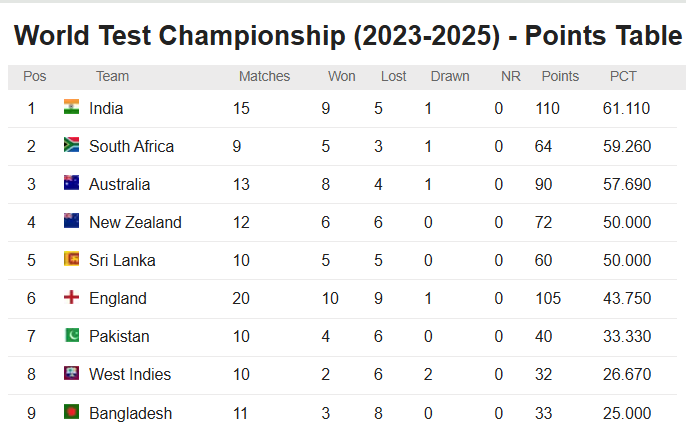Click the India flag icon

tap(71, 107)
